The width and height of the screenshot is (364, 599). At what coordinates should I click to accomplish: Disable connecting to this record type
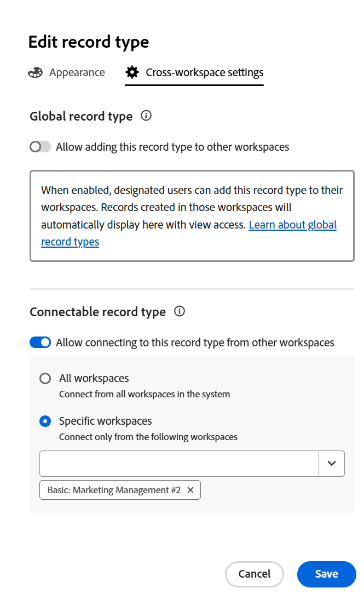[39, 342]
